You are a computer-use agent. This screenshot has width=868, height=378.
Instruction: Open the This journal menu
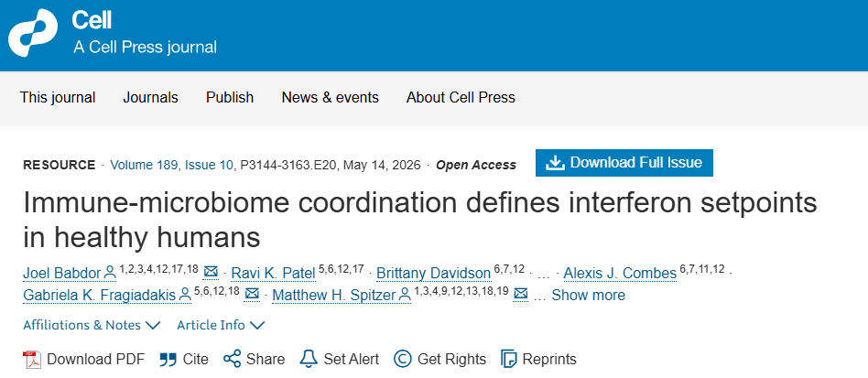click(x=58, y=97)
